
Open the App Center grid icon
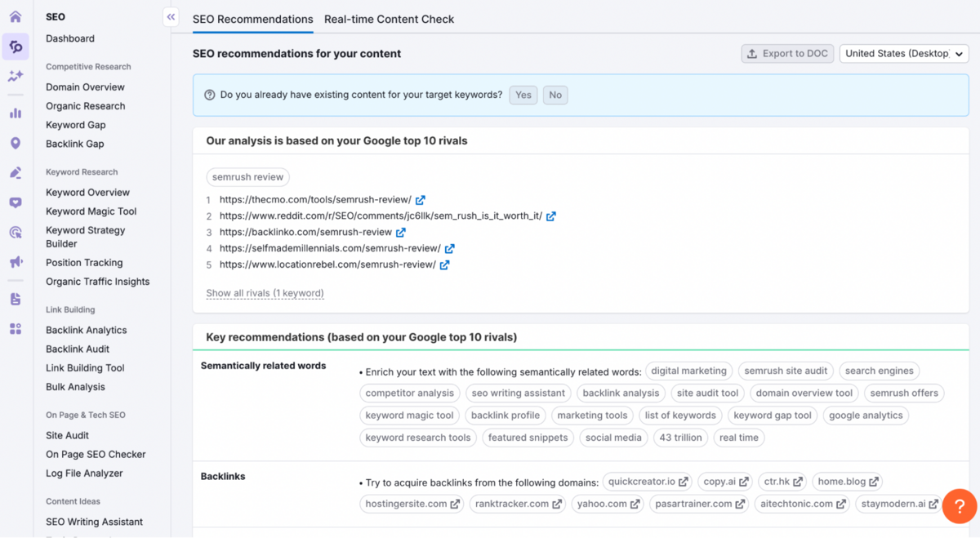click(15, 328)
